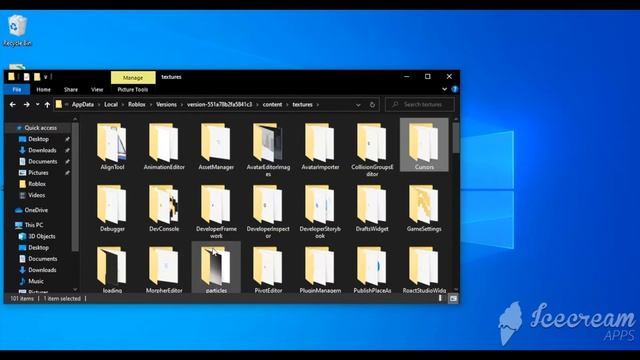
Task: Open Explorer help icon
Action: coord(455,89)
